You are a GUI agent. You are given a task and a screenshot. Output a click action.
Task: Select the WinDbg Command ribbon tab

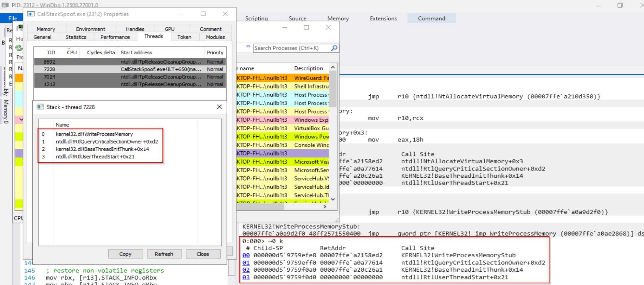(x=431, y=18)
